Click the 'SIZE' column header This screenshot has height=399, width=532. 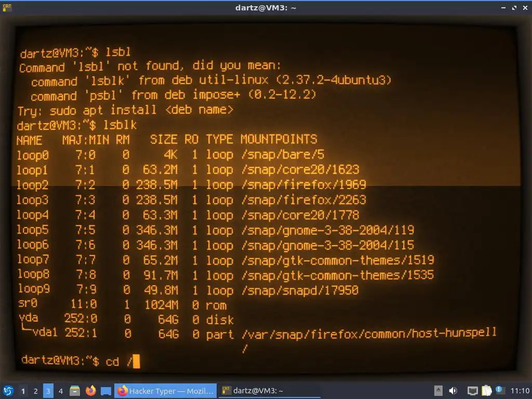click(x=164, y=139)
